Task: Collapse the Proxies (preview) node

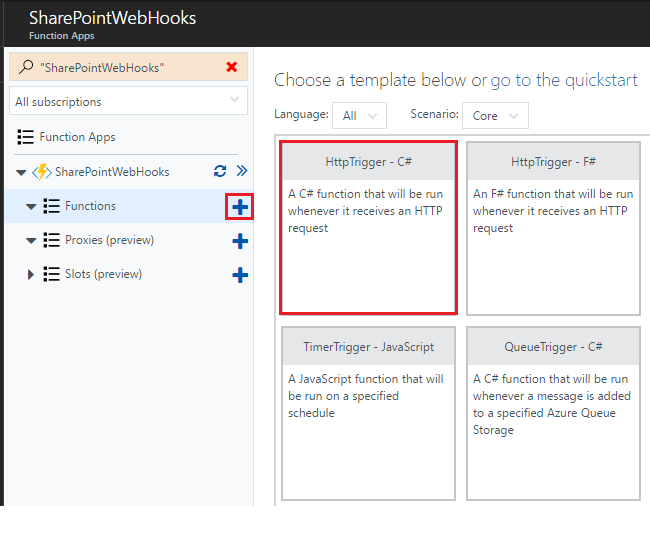Action: click(31, 240)
